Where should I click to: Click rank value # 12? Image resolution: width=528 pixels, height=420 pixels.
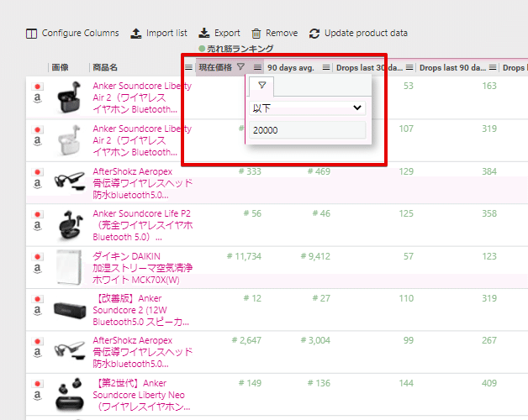click(252, 298)
